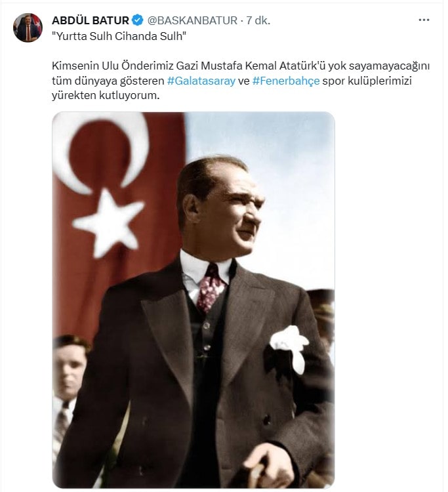Screen dimensions: 448x492
Task: Click the word "ve" between the hashtags
Action: (244, 81)
